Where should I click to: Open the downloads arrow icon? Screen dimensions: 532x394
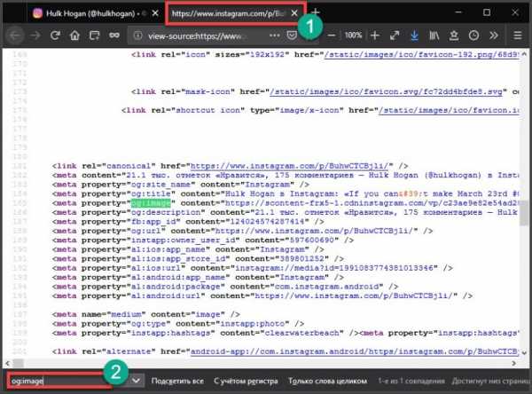click(414, 35)
